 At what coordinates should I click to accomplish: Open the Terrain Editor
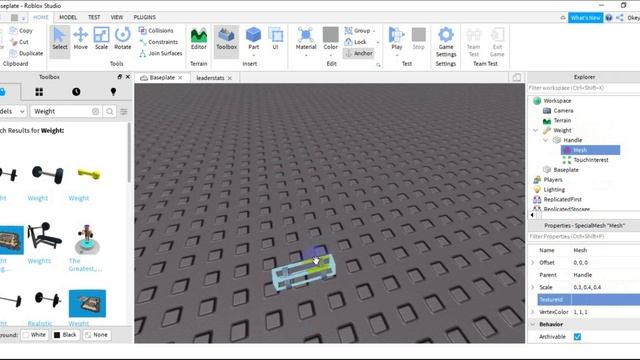[x=199, y=39]
